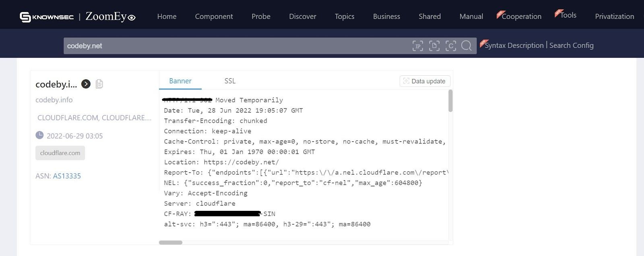Click the Location: https://codeby.net/ line
The image size is (644, 256).
click(221, 162)
